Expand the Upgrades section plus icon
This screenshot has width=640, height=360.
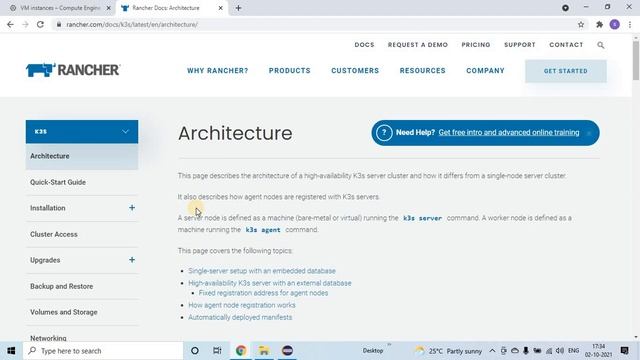click(132, 260)
